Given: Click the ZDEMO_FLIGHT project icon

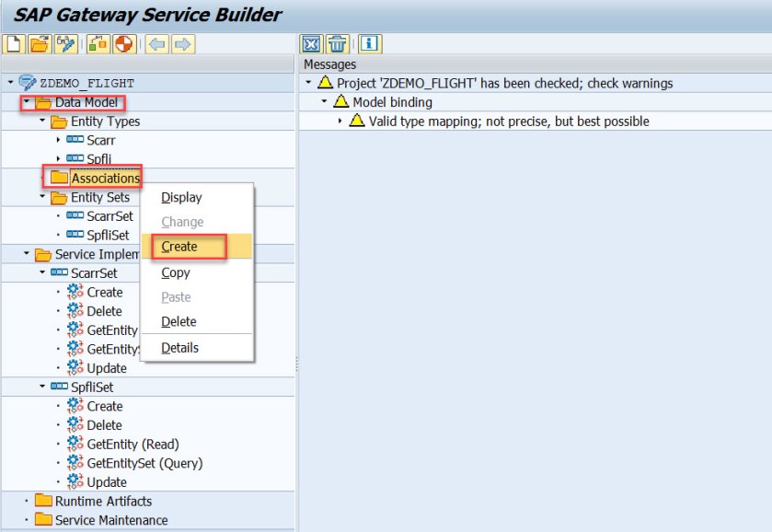Looking at the screenshot, I should [x=27, y=82].
